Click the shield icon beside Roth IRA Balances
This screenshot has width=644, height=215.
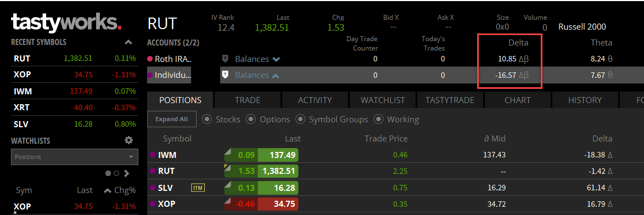coord(225,59)
